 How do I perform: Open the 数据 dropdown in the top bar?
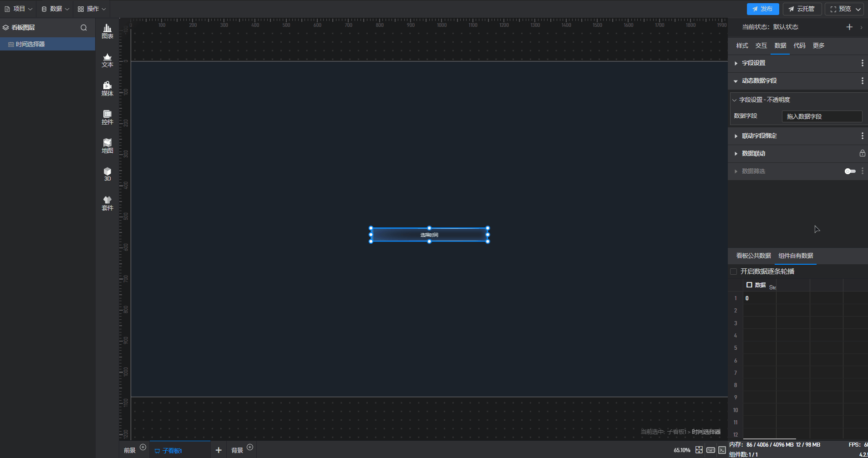(56, 9)
